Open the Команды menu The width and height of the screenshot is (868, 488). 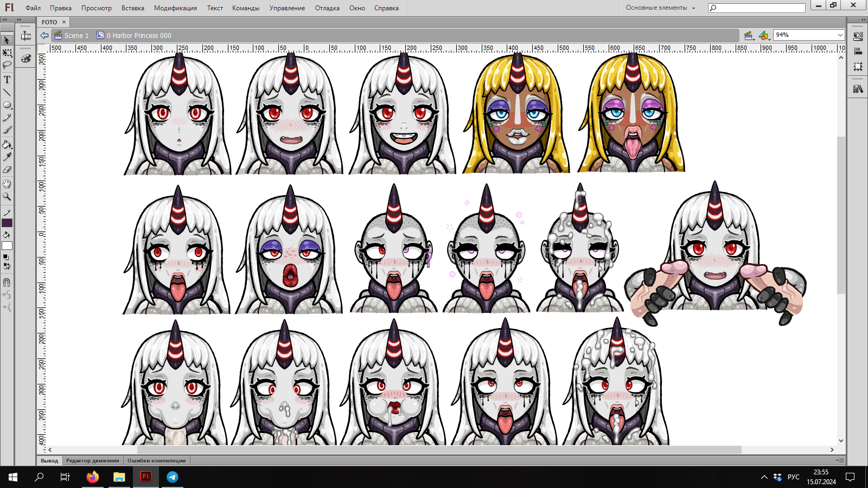(x=246, y=8)
